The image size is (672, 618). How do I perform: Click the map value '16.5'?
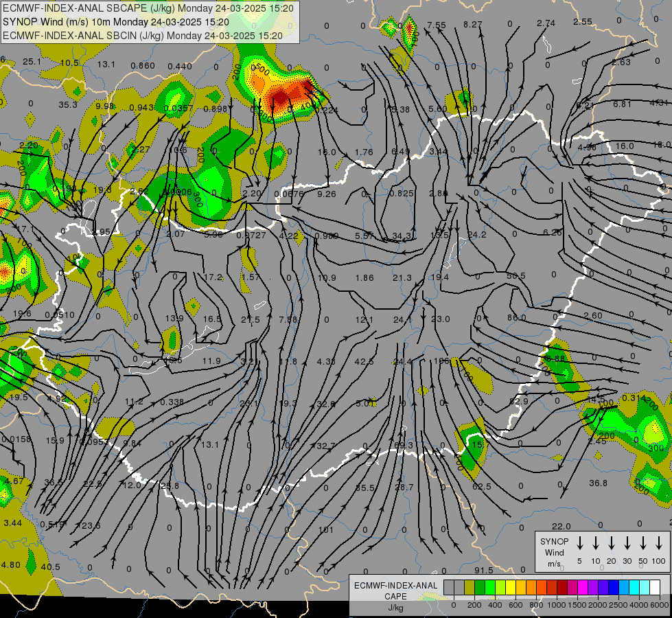(x=212, y=319)
